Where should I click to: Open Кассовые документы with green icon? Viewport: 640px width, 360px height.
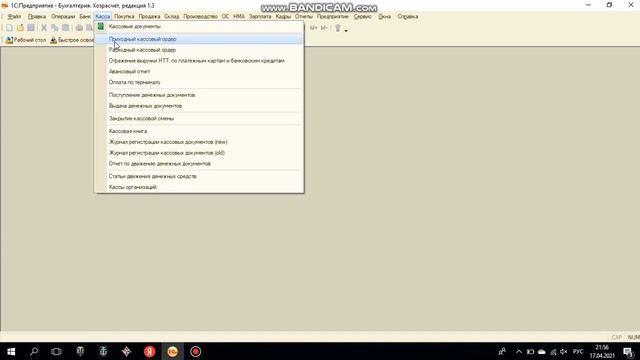pyautogui.click(x=199, y=27)
